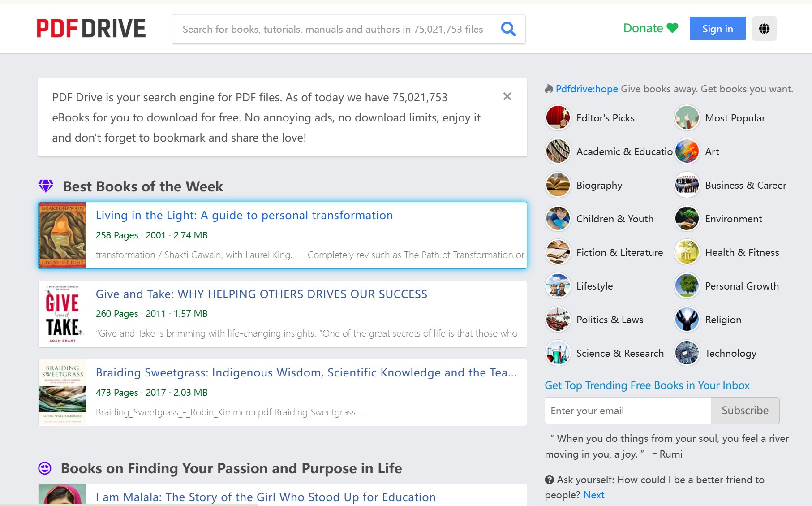Viewport: 812px width, 506px height.
Task: Click the Sign in button
Action: 717,29
